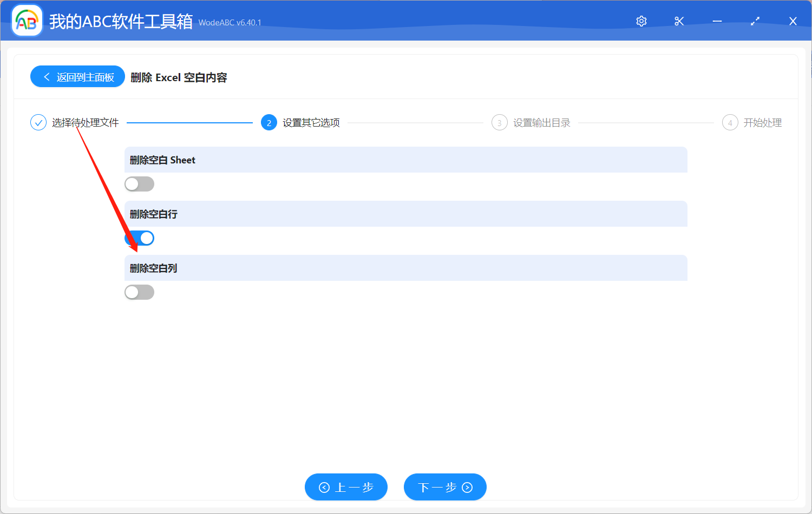
Task: Enable the 删除空白 Sheet toggle
Action: click(139, 184)
